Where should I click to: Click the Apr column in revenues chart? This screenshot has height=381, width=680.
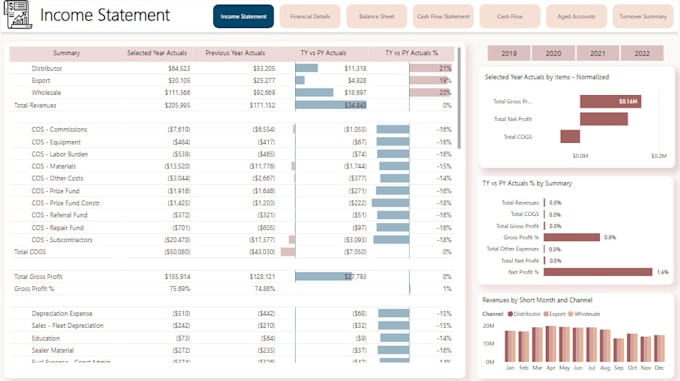pyautogui.click(x=551, y=344)
